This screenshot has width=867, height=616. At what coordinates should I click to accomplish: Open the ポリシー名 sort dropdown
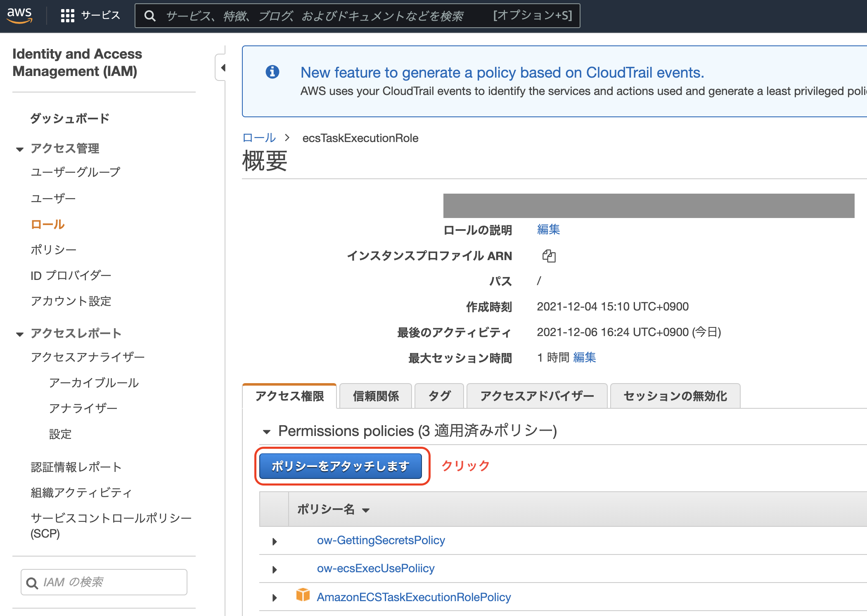click(x=366, y=510)
